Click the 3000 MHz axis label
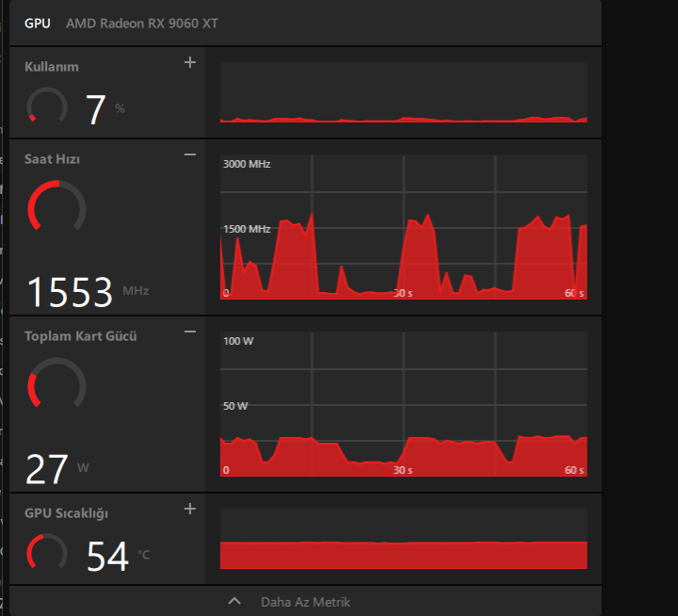The image size is (678, 616). (x=247, y=164)
